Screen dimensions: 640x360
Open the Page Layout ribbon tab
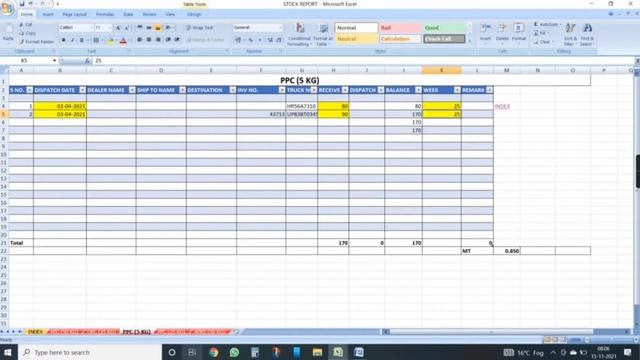(74, 14)
